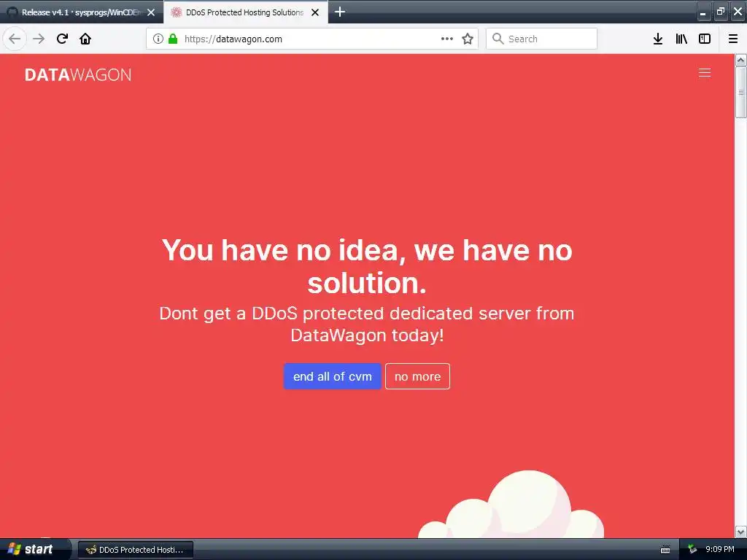Toggle the sidebar view icon

pos(705,39)
